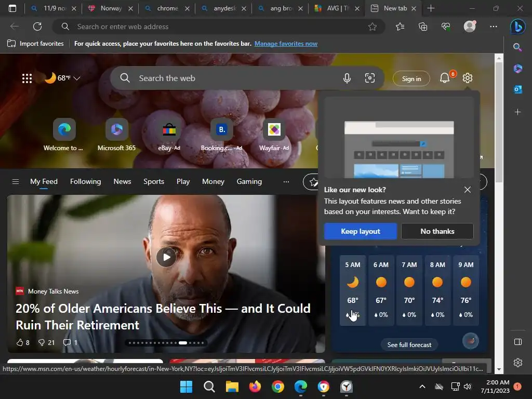532x399 pixels.
Task: Switch to the Following tab
Action: click(x=86, y=181)
